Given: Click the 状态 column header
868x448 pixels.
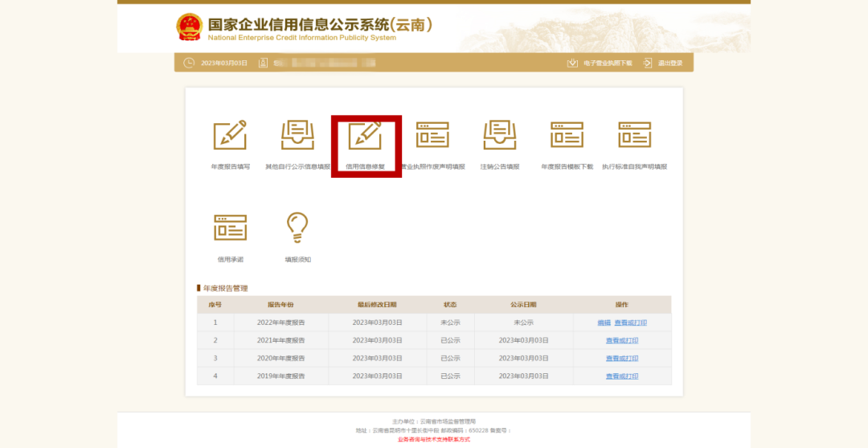Looking at the screenshot, I should coord(450,305).
